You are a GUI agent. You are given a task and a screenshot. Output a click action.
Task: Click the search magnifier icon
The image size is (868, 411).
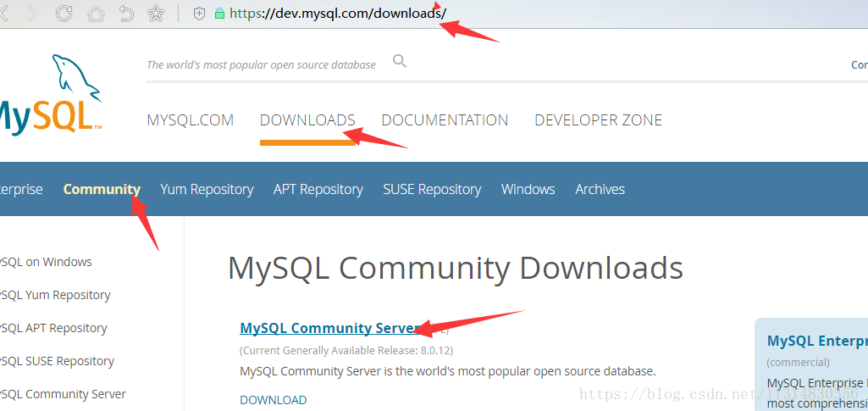[399, 61]
